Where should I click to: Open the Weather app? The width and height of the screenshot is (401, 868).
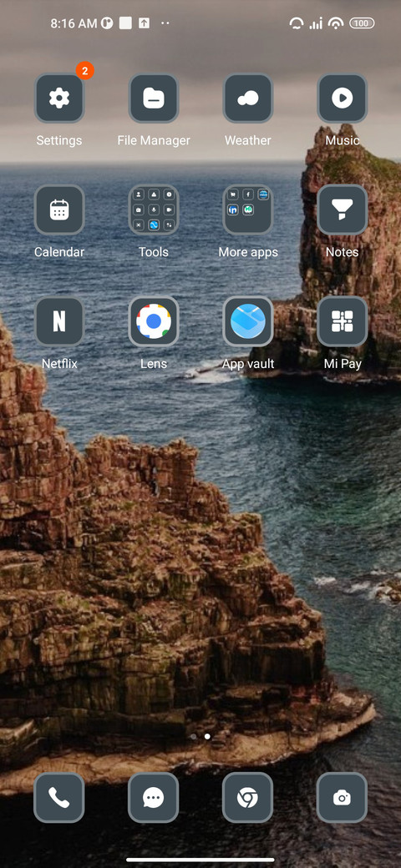(248, 98)
